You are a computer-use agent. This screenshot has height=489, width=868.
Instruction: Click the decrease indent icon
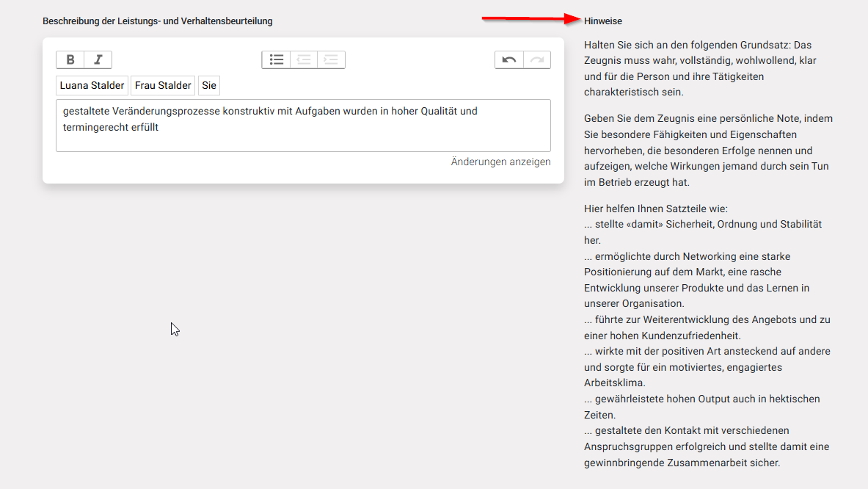click(303, 59)
